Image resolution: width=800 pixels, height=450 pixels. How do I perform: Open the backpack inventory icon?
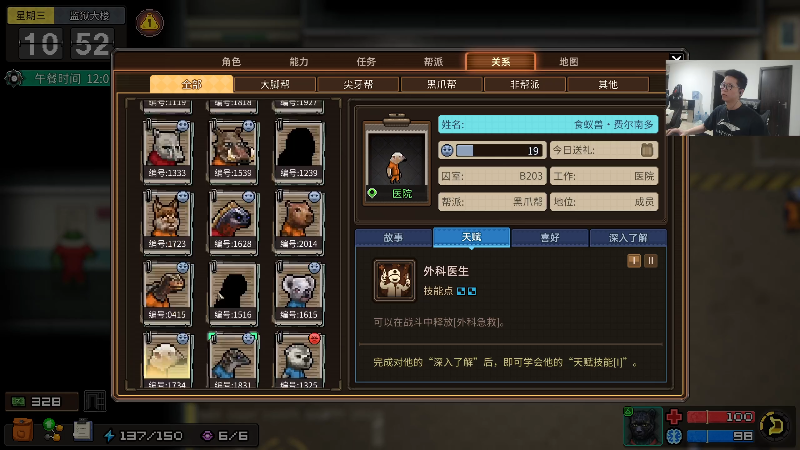pyautogui.click(x=22, y=430)
